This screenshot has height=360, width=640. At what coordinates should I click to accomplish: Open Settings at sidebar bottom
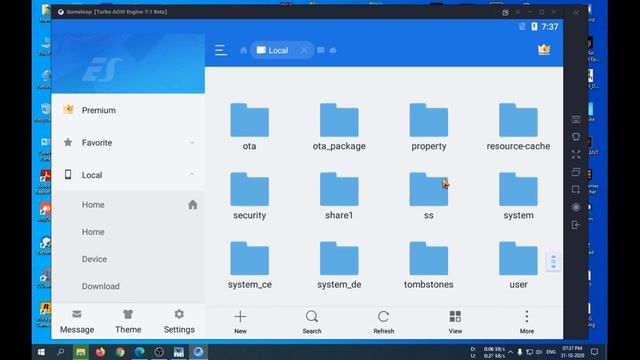tap(179, 322)
